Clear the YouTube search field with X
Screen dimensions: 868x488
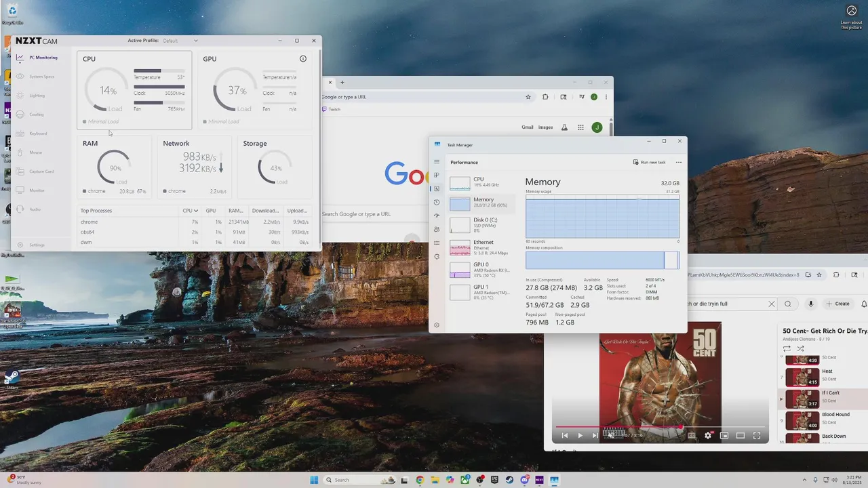coord(772,304)
